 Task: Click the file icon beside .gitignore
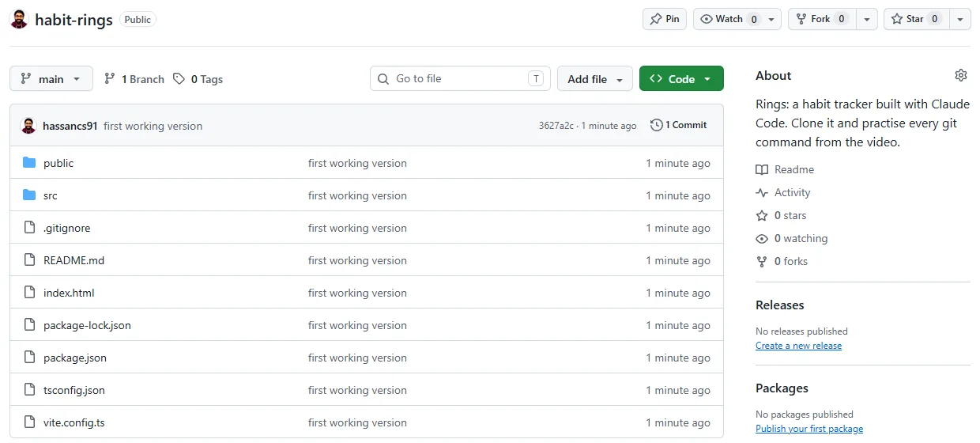pyautogui.click(x=29, y=228)
